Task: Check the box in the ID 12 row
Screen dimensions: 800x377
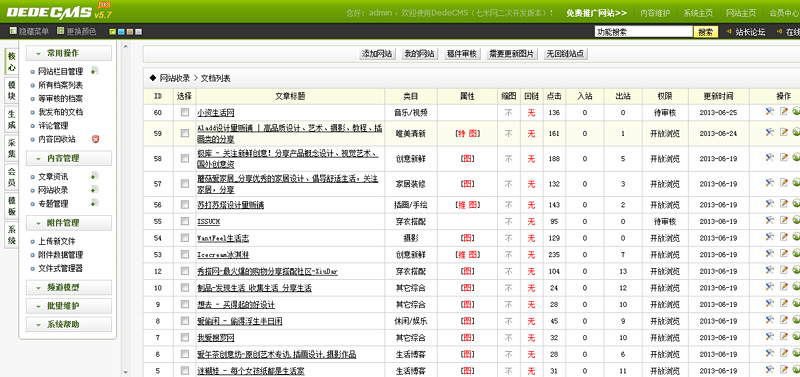Action: click(185, 271)
